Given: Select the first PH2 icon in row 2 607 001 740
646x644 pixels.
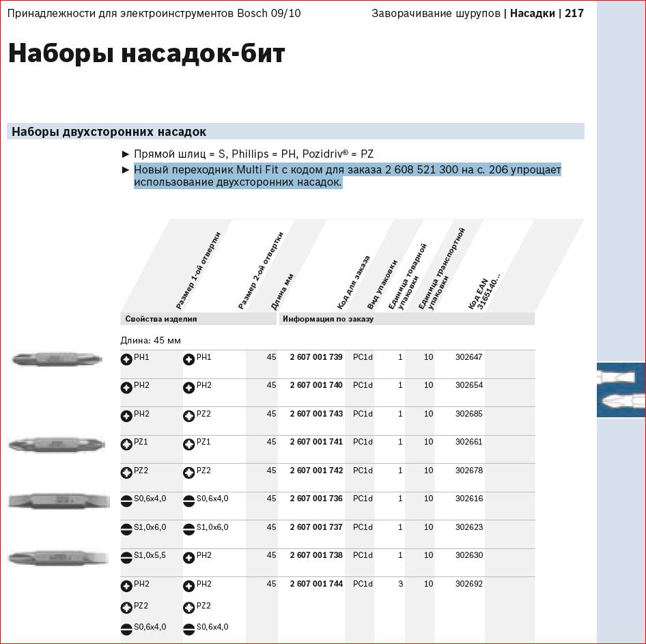Looking at the screenshot, I should 126,388.
